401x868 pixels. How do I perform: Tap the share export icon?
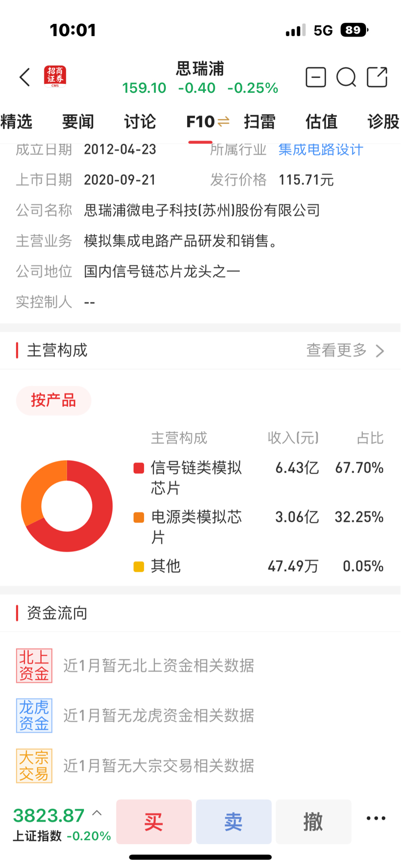pyautogui.click(x=377, y=77)
